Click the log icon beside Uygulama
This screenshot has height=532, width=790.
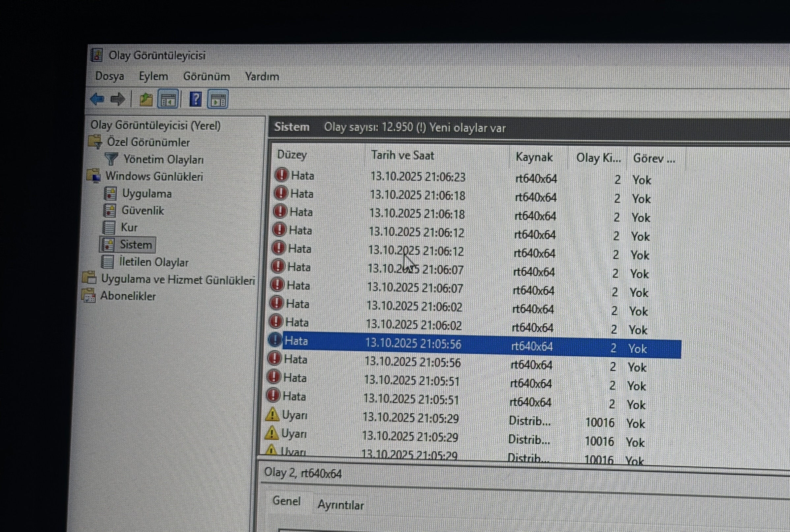pos(110,193)
